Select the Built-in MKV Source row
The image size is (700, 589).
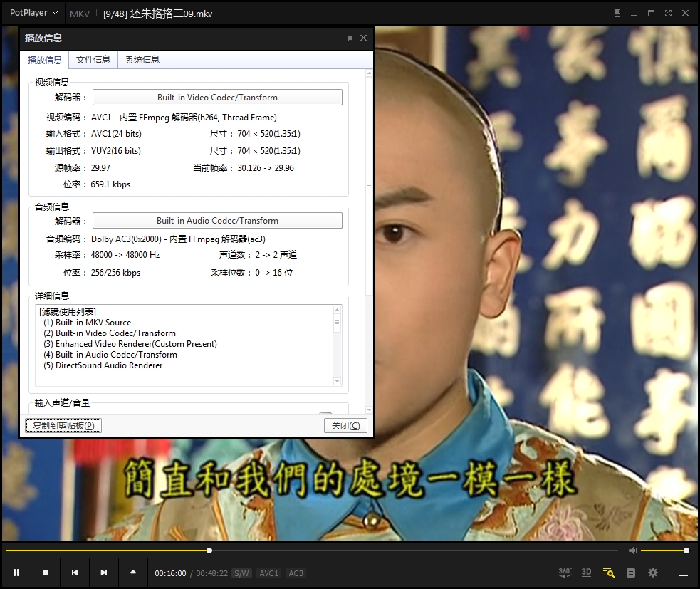pyautogui.click(x=88, y=323)
